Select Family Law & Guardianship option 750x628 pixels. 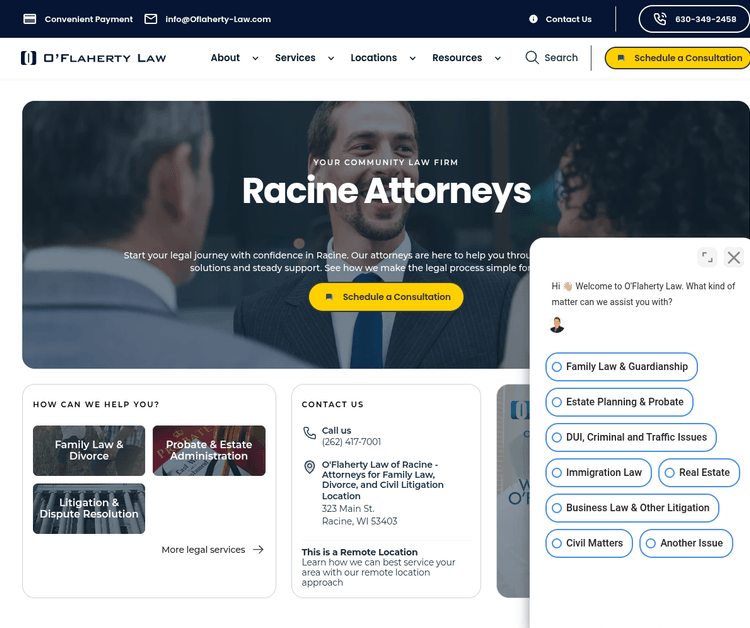click(621, 367)
